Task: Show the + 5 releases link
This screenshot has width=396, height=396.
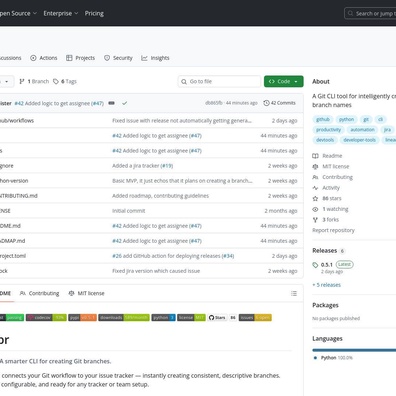Action: tap(326, 285)
